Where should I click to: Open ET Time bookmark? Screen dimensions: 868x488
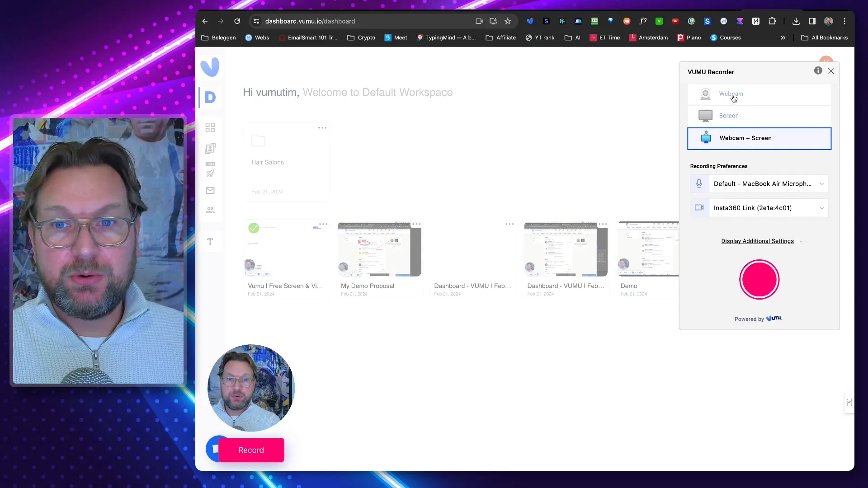(x=604, y=38)
